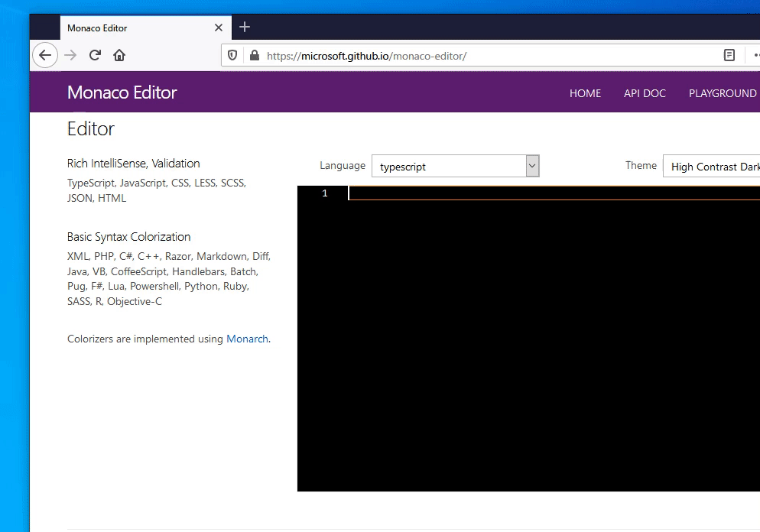760x532 pixels.
Task: Go back with the browser back arrow
Action: (x=45, y=55)
